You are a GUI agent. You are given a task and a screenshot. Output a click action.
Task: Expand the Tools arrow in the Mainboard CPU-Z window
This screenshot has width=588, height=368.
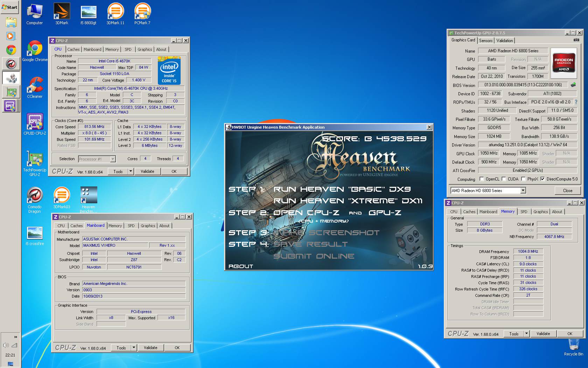pyautogui.click(x=134, y=348)
